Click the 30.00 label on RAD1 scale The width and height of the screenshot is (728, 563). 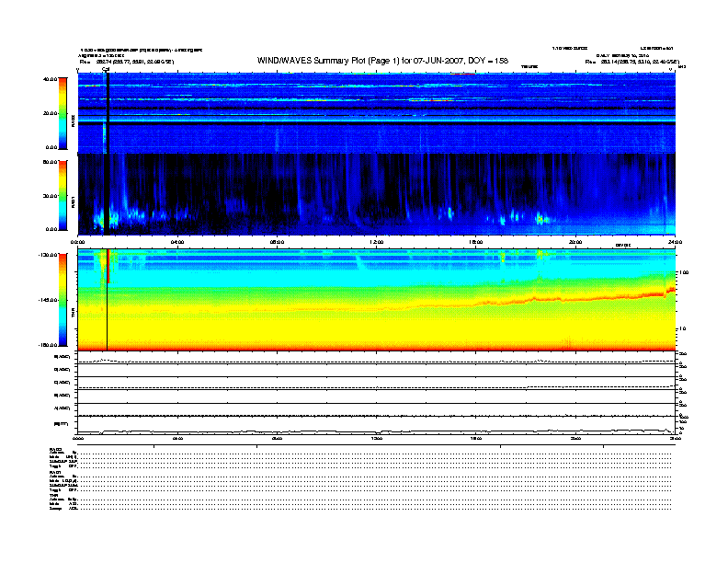point(50,196)
